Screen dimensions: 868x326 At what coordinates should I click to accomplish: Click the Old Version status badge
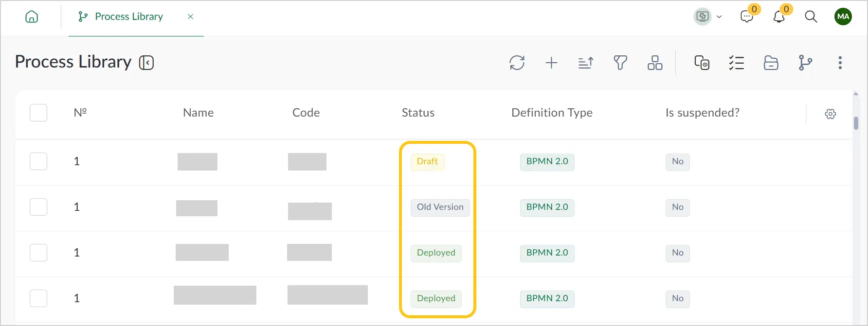point(440,207)
